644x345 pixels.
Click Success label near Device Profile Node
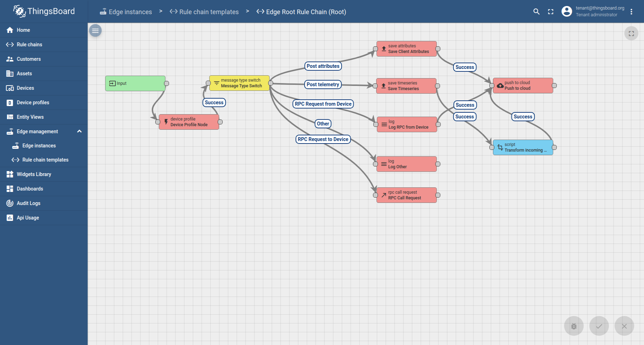[214, 103]
